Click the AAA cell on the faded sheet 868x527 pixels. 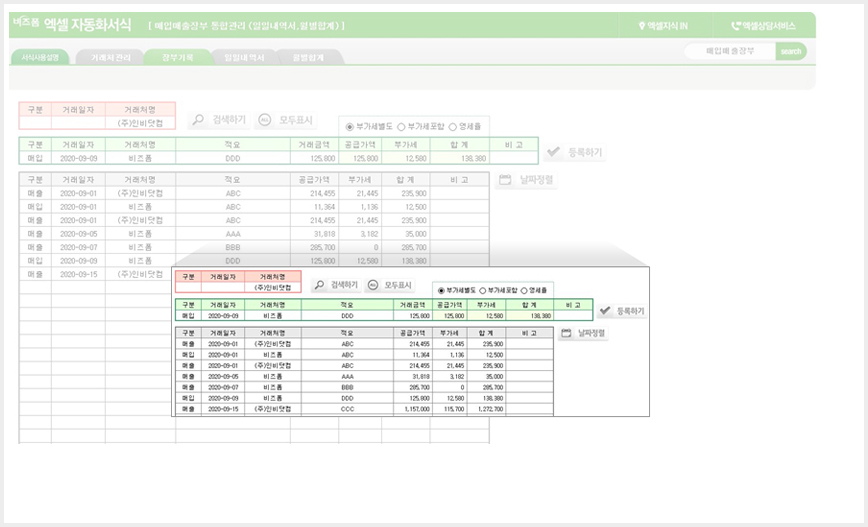click(233, 234)
